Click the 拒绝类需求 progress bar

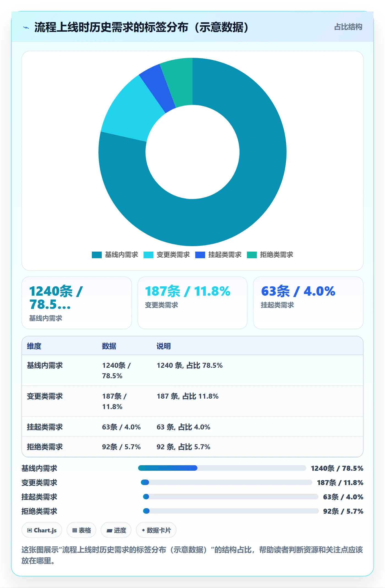[231, 511]
